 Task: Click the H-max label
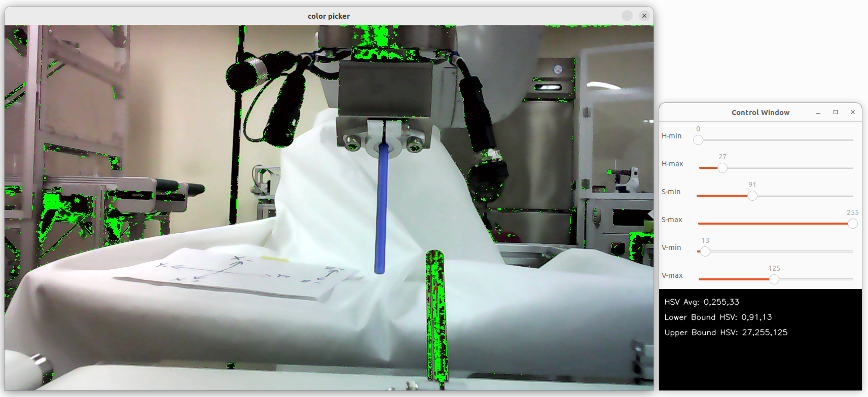coord(672,164)
